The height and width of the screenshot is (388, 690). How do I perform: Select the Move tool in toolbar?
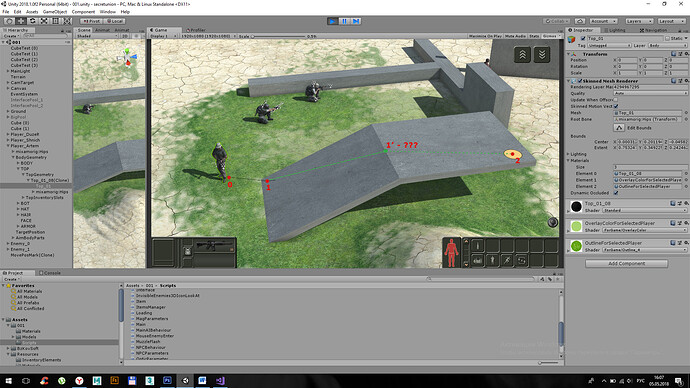coord(21,21)
